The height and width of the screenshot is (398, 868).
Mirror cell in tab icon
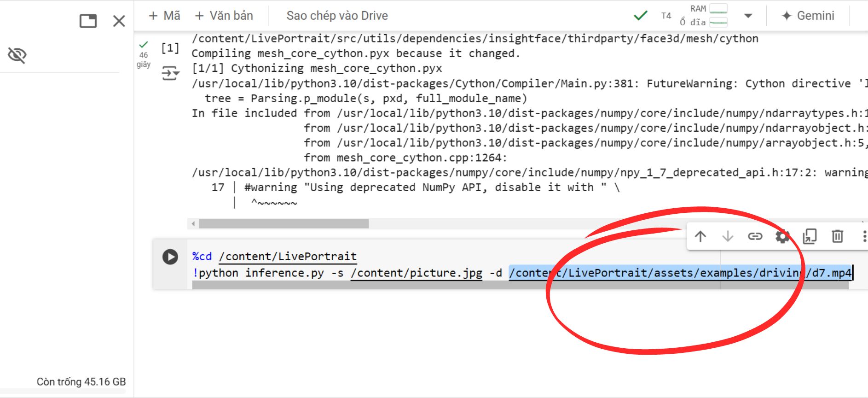click(x=810, y=236)
